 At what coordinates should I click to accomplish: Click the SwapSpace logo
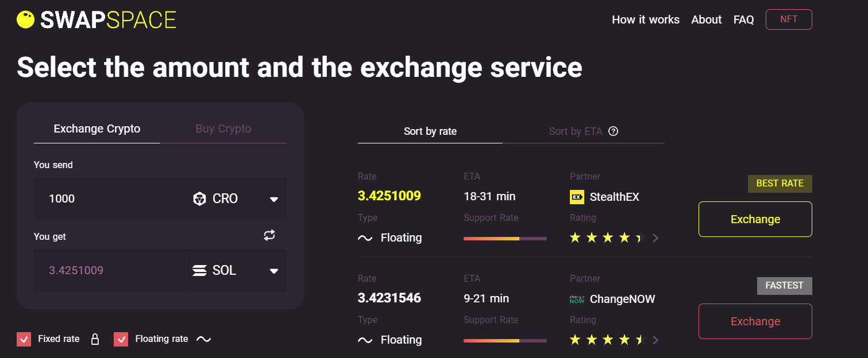(97, 20)
